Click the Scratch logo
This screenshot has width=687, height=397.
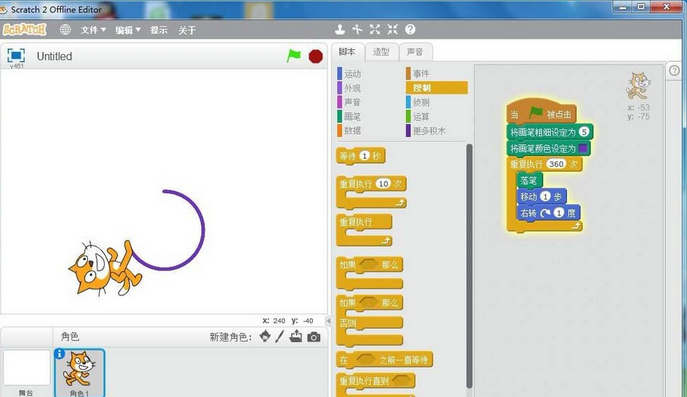click(25, 29)
